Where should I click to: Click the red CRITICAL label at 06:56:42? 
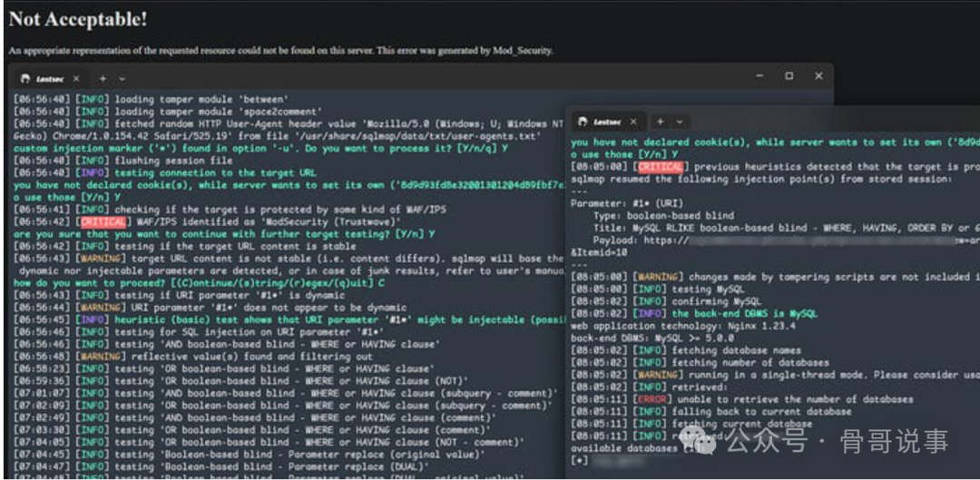pos(103,222)
